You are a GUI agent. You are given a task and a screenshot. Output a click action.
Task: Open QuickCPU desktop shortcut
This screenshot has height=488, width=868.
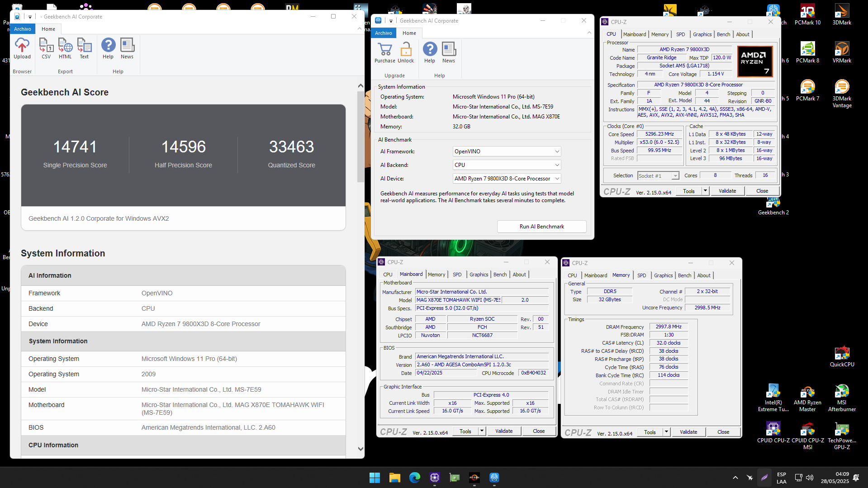pos(842,356)
